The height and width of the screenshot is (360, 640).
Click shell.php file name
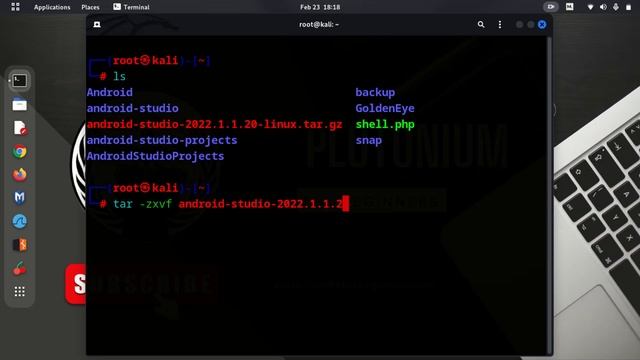pyautogui.click(x=385, y=124)
